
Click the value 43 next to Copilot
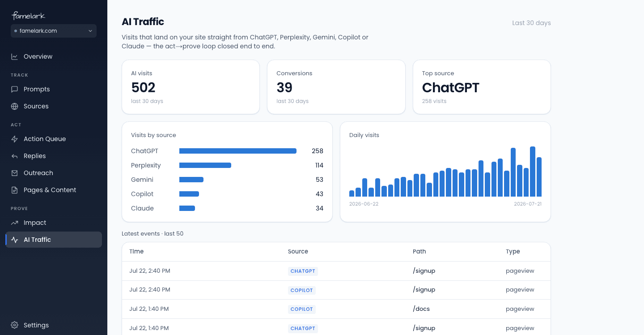pyautogui.click(x=319, y=194)
